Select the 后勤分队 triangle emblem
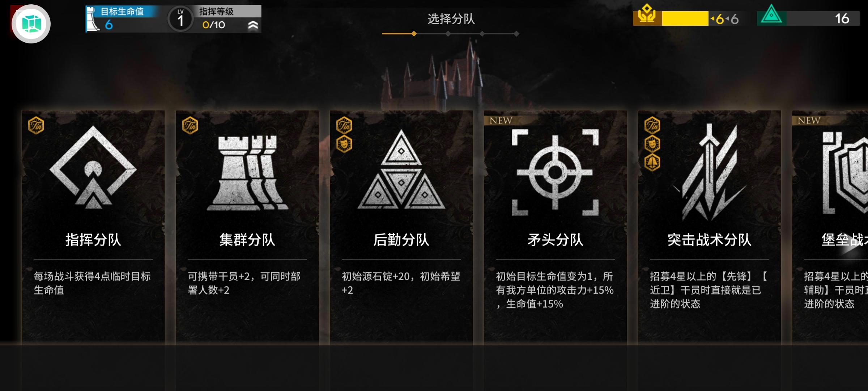Image resolution: width=868 pixels, height=391 pixels. [401, 169]
